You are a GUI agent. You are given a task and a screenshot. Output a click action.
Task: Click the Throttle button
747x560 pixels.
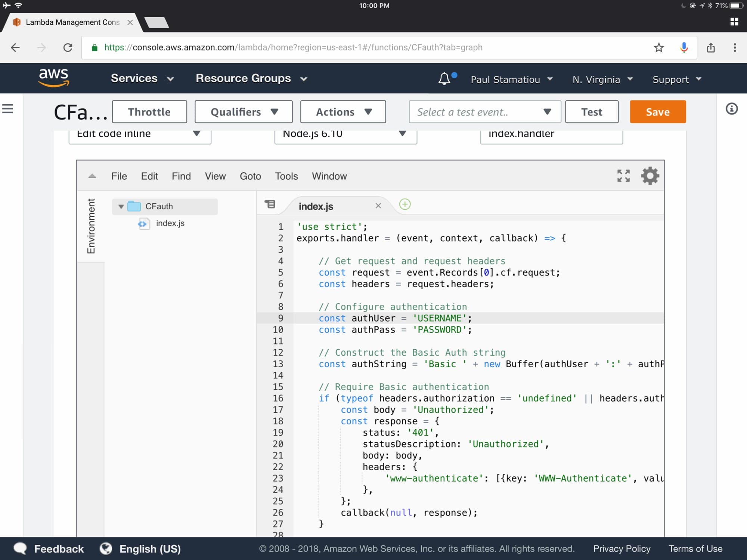(149, 112)
